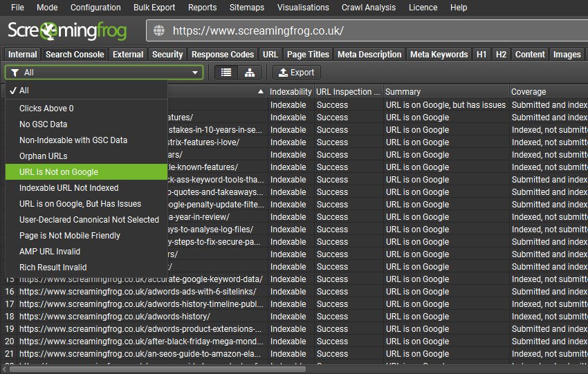Image resolution: width=588 pixels, height=374 pixels.
Task: Switch to the Internal tab
Action: [23, 55]
